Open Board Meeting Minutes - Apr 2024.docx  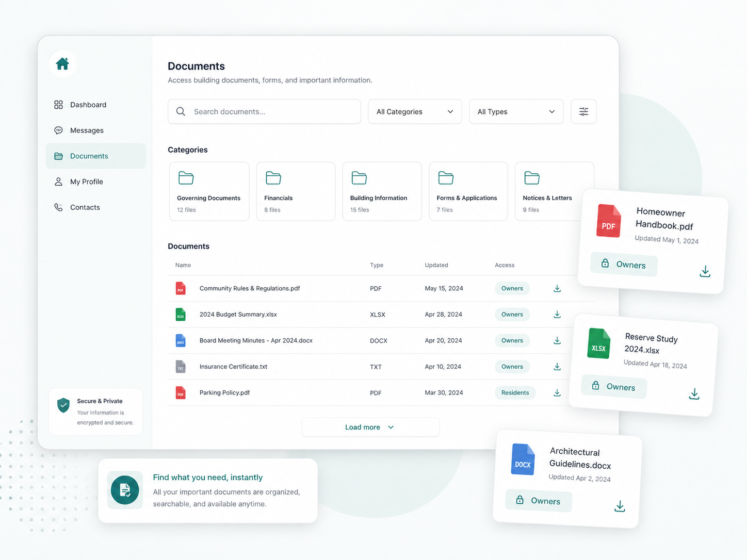click(256, 340)
